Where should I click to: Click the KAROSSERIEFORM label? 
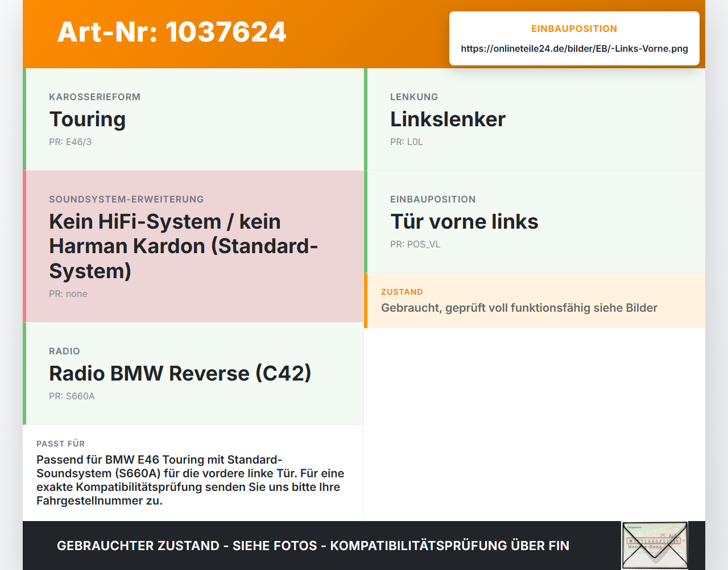point(94,97)
